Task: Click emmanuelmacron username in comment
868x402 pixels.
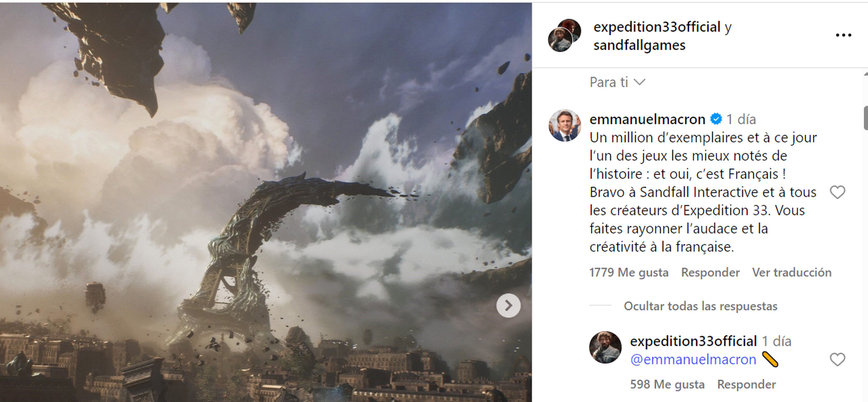Action: (647, 119)
